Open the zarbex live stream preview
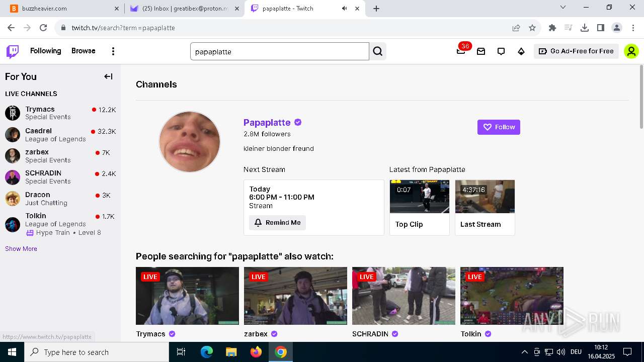Viewport: 644px width, 362px height. 295,296
